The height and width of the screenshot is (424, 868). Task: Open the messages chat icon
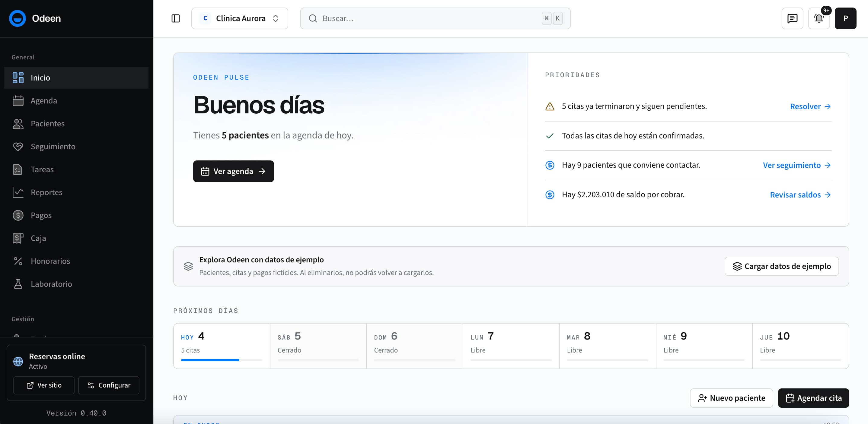tap(792, 18)
